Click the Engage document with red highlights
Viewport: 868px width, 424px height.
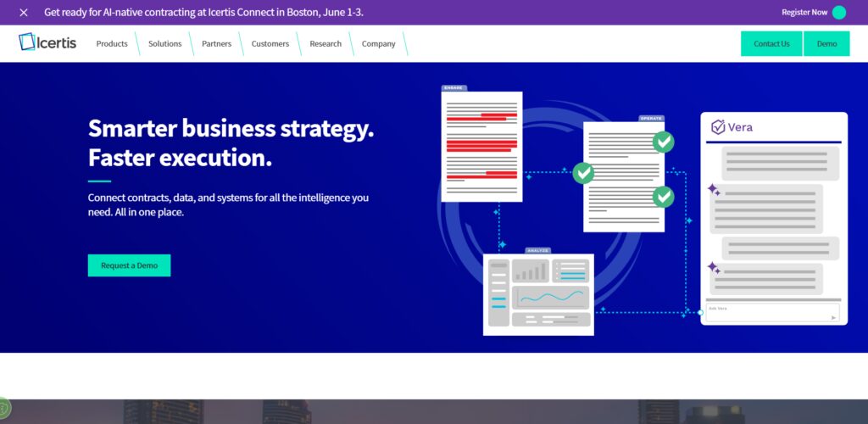point(481,147)
